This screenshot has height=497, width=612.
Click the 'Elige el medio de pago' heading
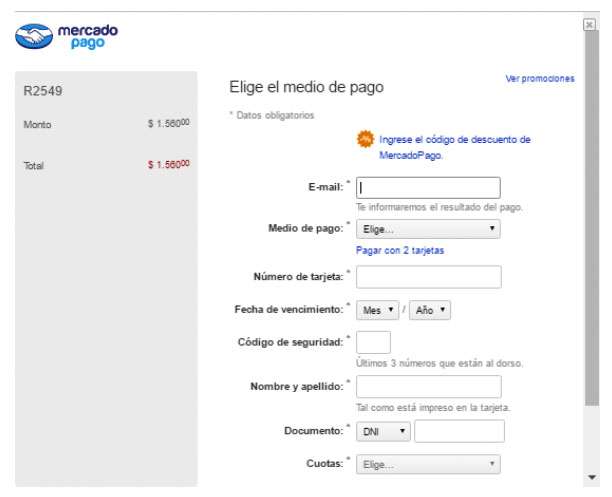coord(306,87)
